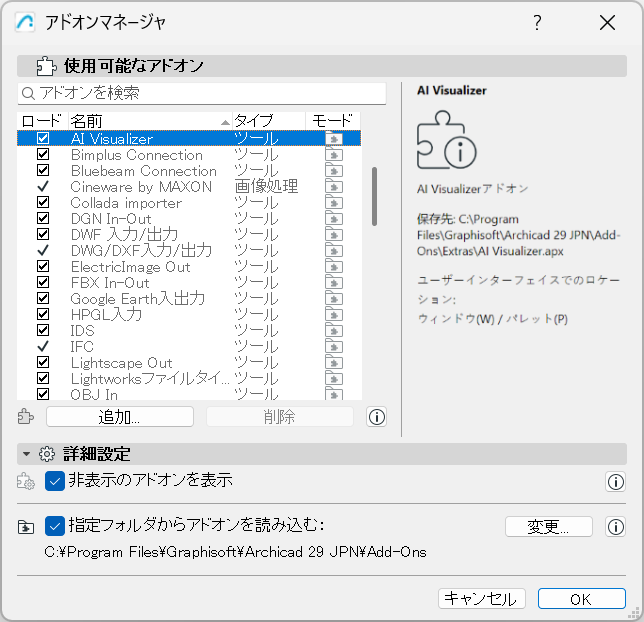The height and width of the screenshot is (622, 644).
Task: Select the OBJ In row name
Action: pos(94,394)
